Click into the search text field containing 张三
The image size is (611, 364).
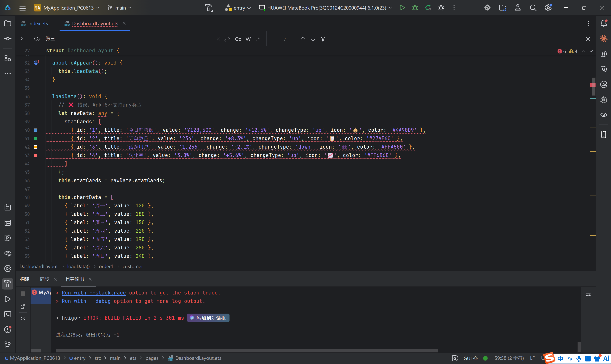[x=130, y=39]
